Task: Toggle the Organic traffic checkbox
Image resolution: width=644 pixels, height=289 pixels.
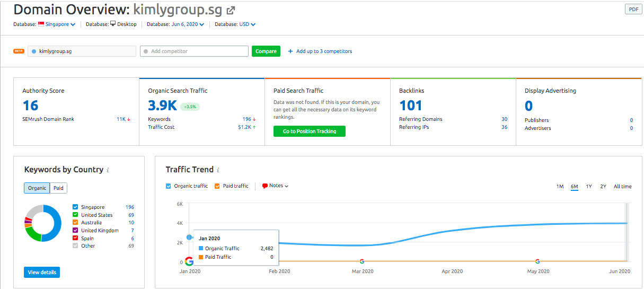Action: point(169,186)
